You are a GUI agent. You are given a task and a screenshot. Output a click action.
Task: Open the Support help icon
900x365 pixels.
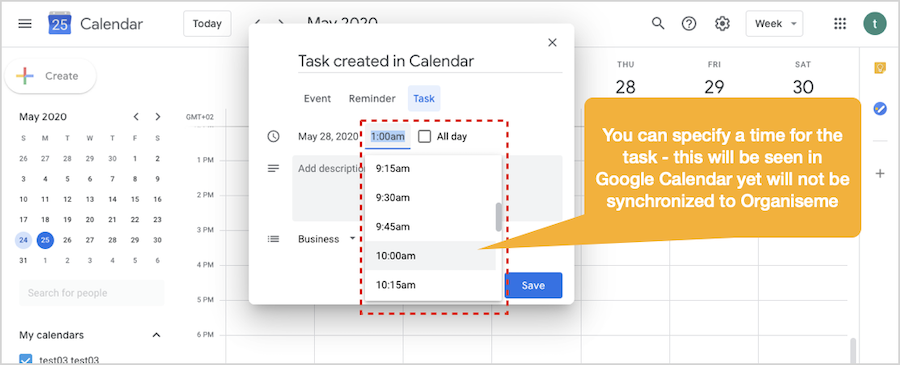[x=689, y=24]
